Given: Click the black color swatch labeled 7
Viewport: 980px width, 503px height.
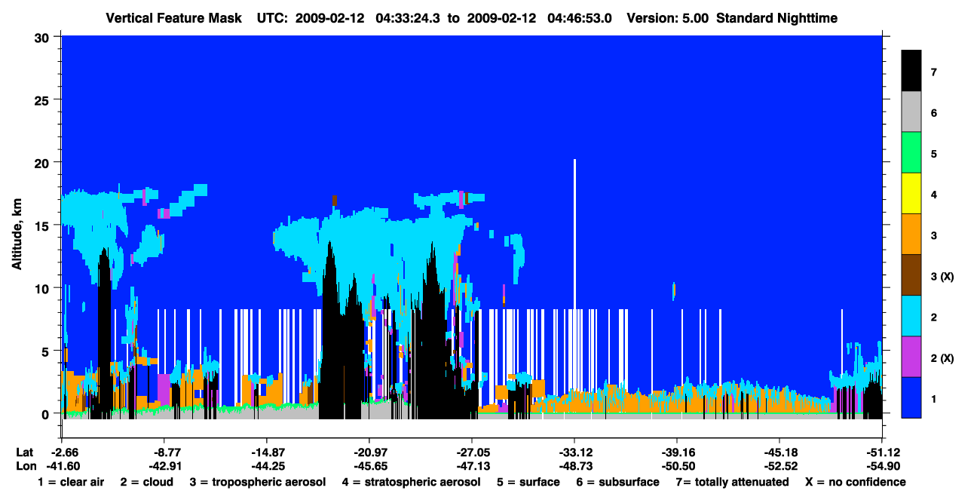Looking at the screenshot, I should (911, 71).
